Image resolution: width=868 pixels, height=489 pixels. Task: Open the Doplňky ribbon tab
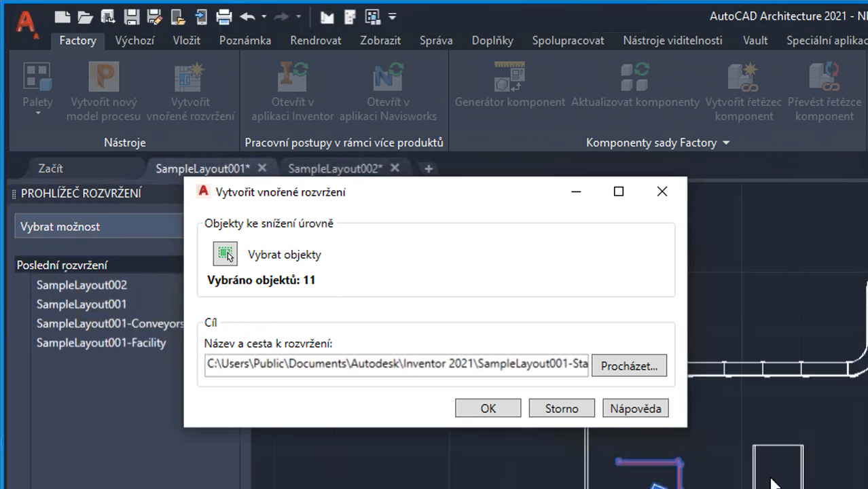(492, 41)
